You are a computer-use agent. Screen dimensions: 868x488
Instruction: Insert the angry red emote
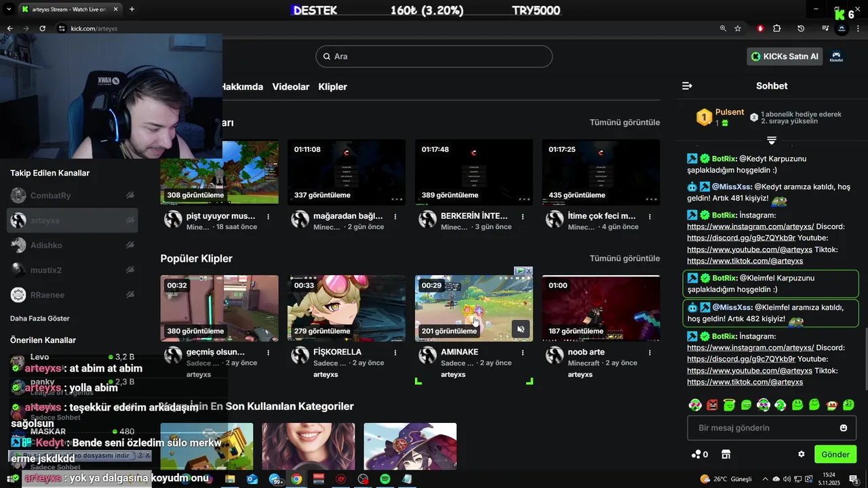coord(712,405)
